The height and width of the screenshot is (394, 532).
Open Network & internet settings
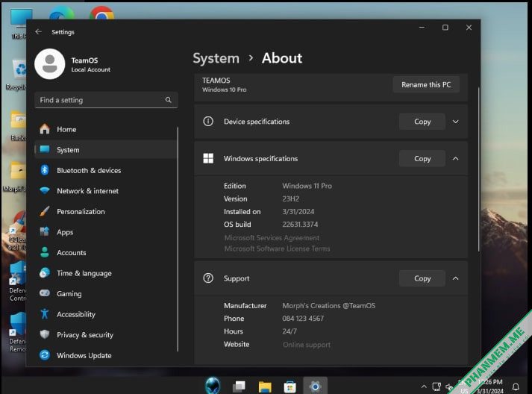point(106,191)
